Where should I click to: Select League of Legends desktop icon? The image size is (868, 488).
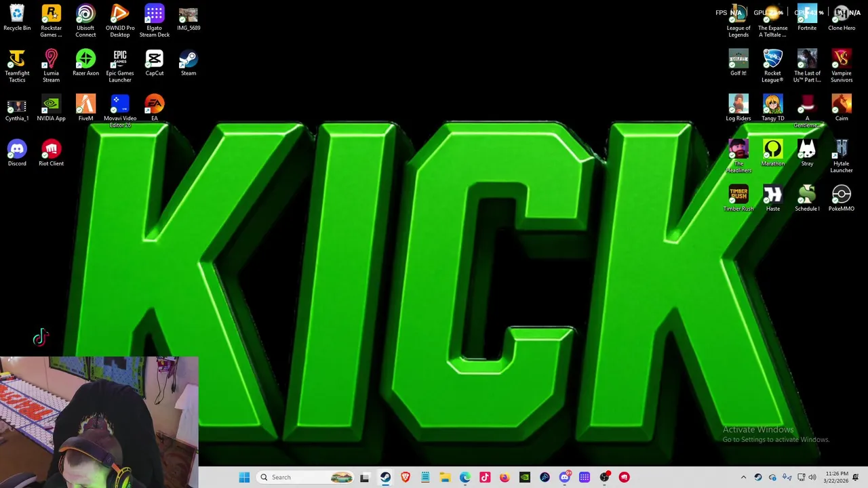point(738,21)
